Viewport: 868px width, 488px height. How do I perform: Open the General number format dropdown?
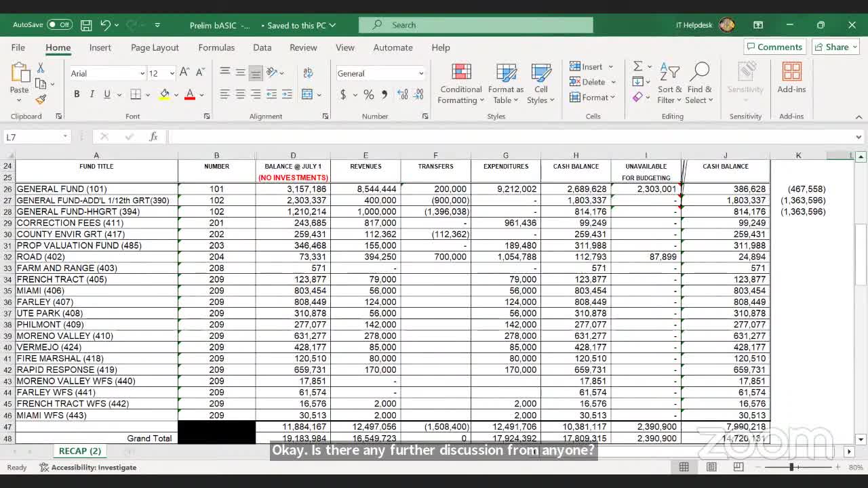click(420, 73)
